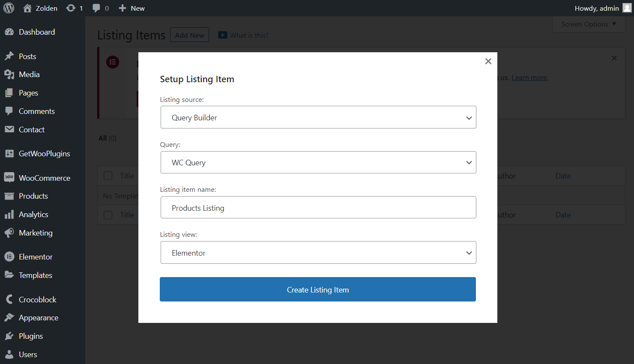Click the Contact envelope icon
Image resolution: width=634 pixels, height=364 pixels.
9,130
